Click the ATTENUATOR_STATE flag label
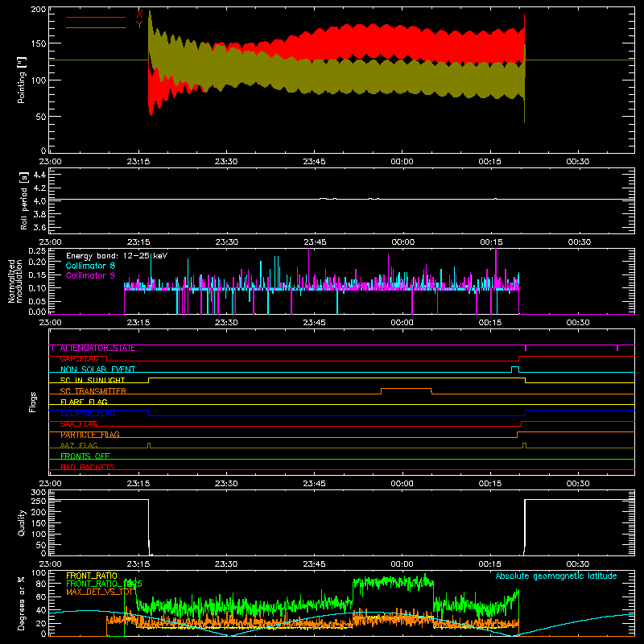 pos(97,349)
